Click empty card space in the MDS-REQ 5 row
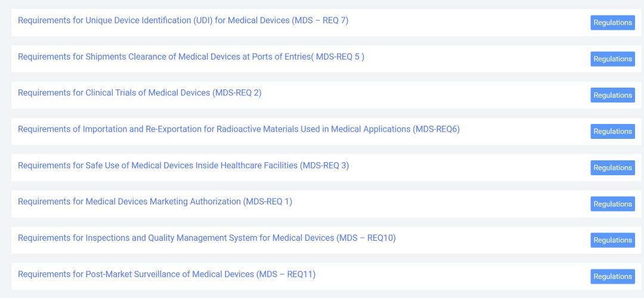 click(477, 59)
